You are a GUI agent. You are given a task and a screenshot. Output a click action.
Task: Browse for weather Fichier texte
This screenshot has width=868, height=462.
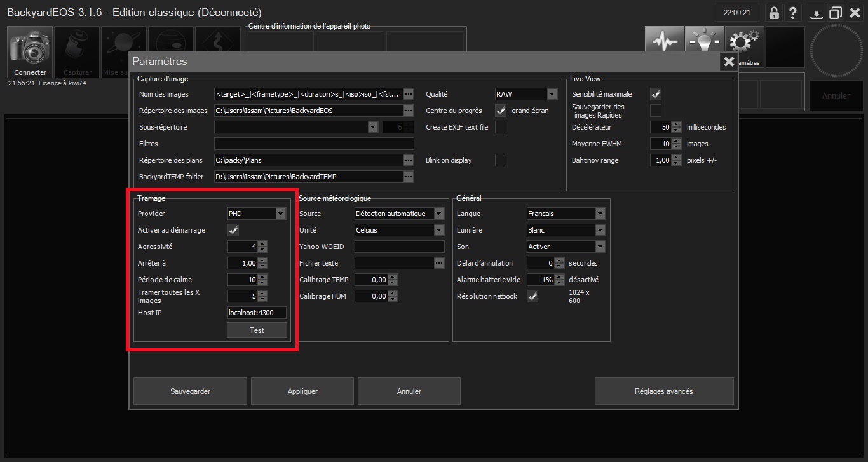(439, 263)
